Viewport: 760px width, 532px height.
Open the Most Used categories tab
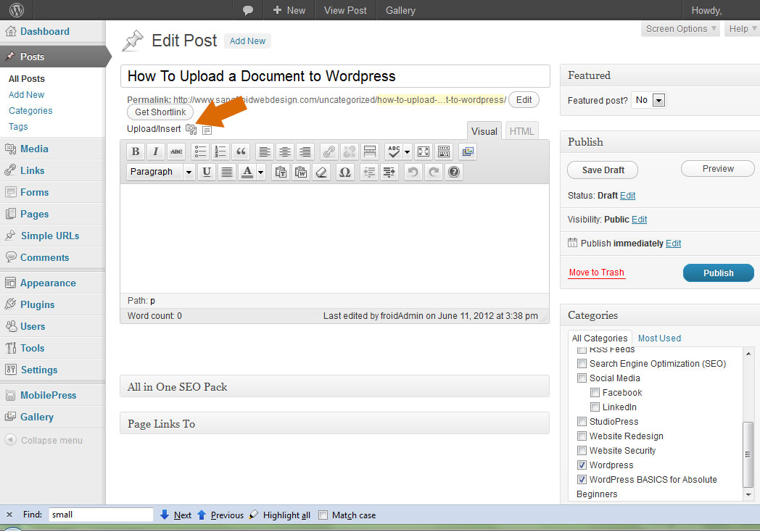tap(659, 338)
